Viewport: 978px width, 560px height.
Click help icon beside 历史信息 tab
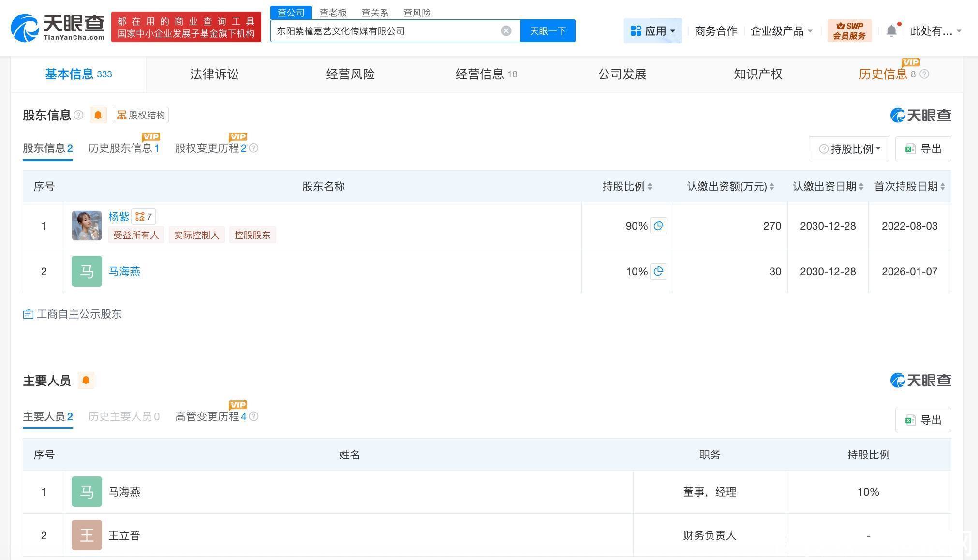(924, 74)
